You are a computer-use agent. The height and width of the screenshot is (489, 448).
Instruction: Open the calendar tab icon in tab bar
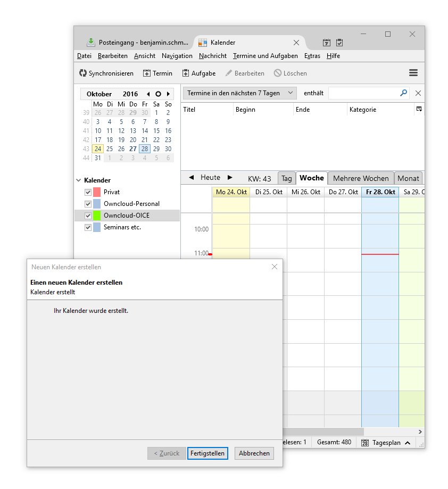(327, 43)
